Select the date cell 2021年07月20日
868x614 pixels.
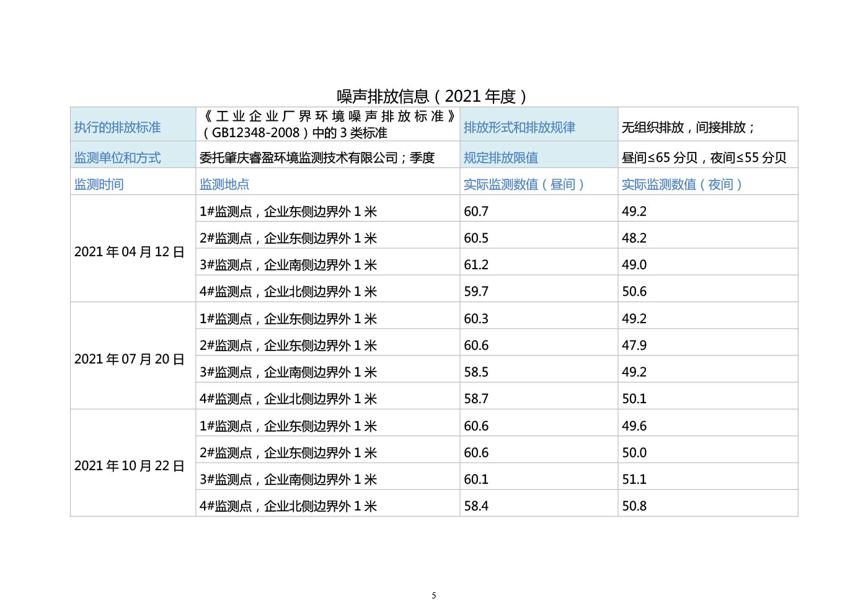(x=133, y=356)
